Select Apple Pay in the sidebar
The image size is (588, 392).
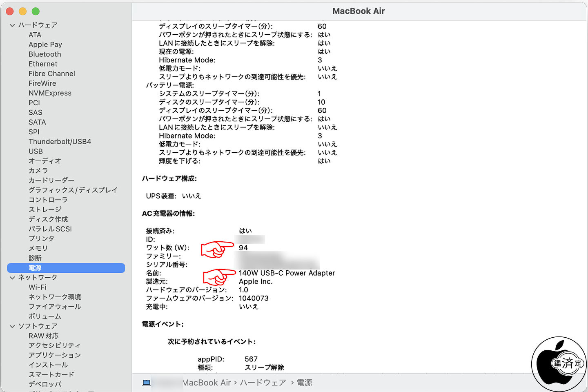coord(45,45)
